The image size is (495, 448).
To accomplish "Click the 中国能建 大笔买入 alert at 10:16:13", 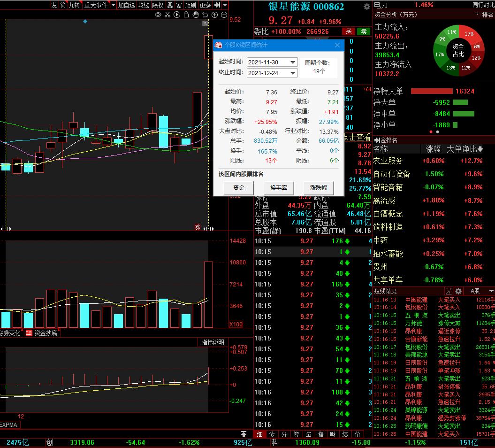I will pyautogui.click(x=434, y=300).
